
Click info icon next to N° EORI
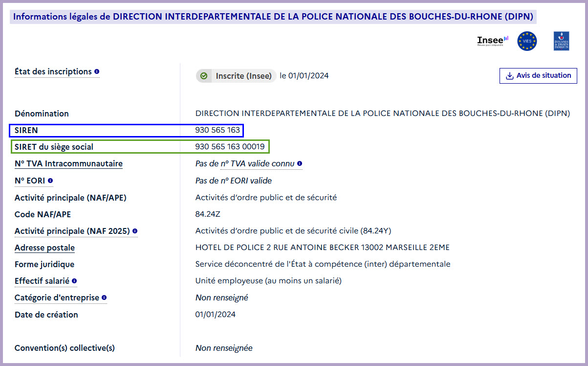tap(50, 181)
